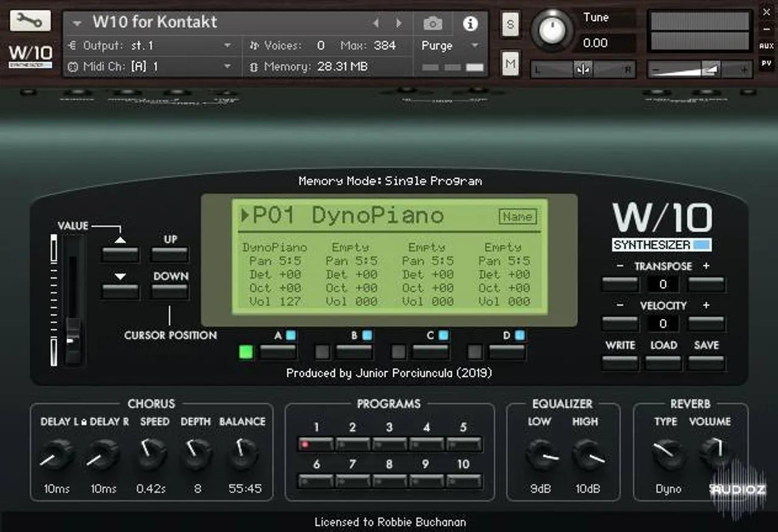The height and width of the screenshot is (532, 778).
Task: Select layer A button
Action: point(278,351)
